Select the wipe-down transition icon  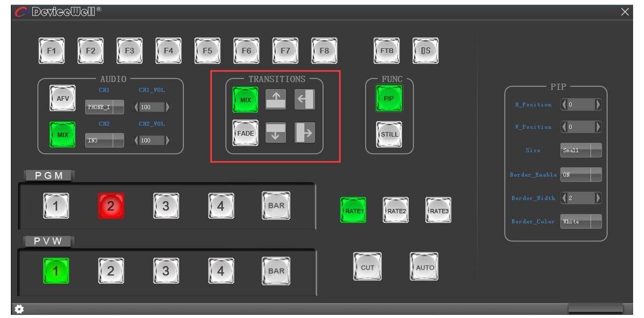click(276, 132)
